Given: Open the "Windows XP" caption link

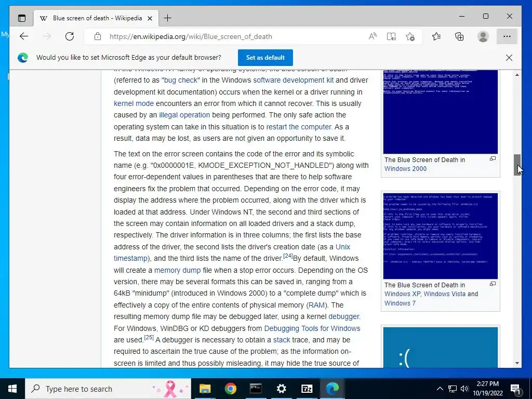Looking at the screenshot, I should pyautogui.click(x=402, y=294).
